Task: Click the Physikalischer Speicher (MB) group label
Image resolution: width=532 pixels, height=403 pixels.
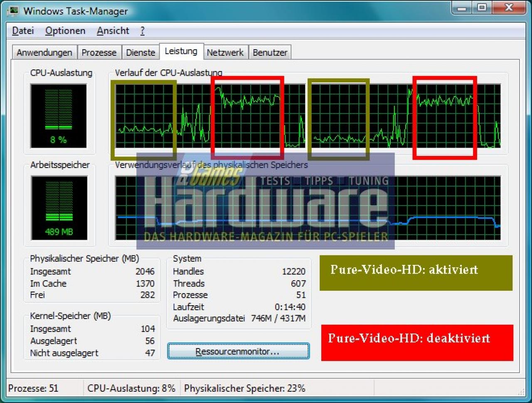Action: (84, 259)
